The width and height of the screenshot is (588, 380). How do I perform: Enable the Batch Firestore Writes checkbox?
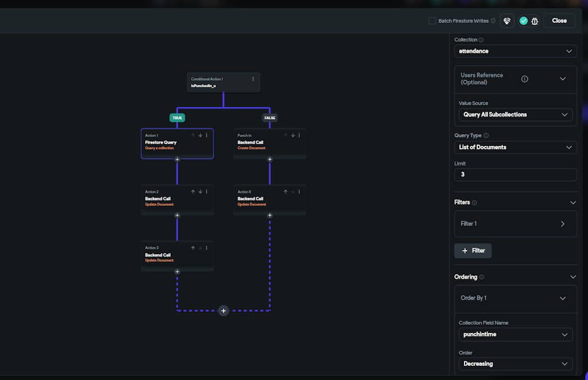[x=432, y=21]
